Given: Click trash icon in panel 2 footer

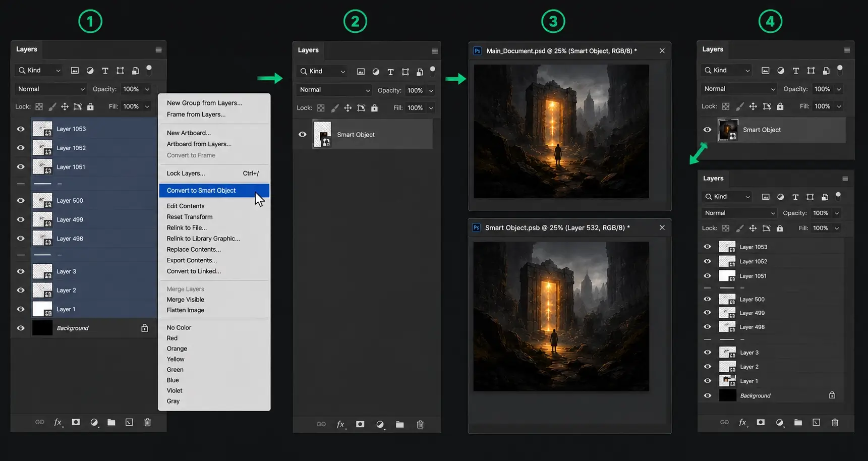Looking at the screenshot, I should point(420,424).
